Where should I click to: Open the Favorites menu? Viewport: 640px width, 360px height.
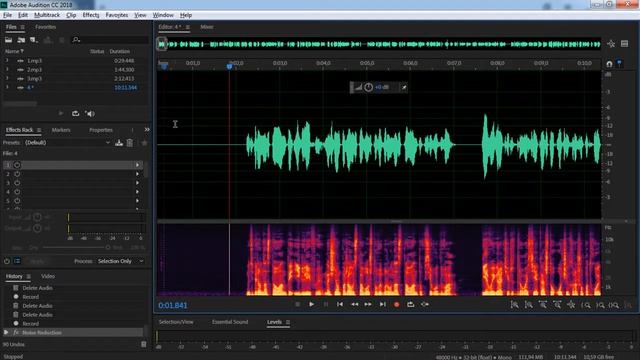point(117,15)
